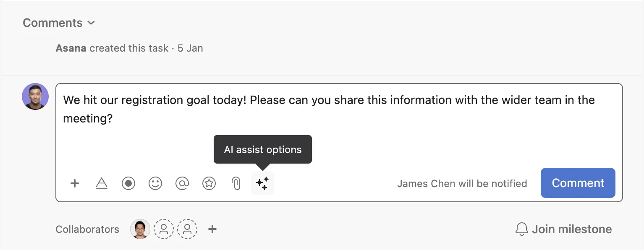Click the Asana task creator name
Image resolution: width=644 pixels, height=250 pixels.
pos(71,48)
